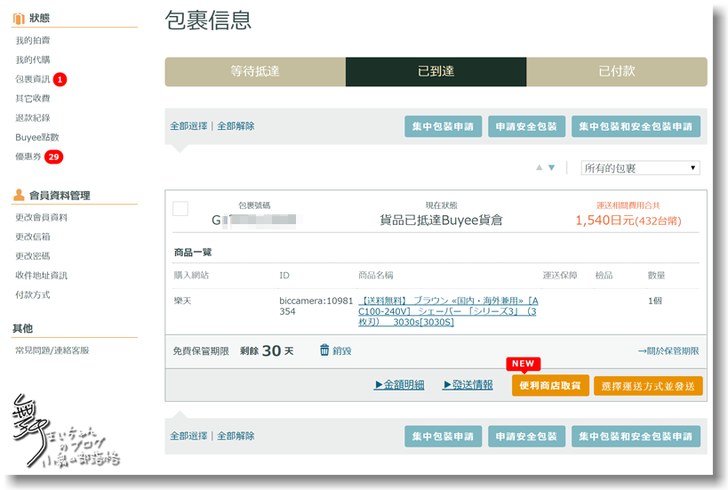Open the 所有的包裹 filter dropdown
Viewport: 728px width, 490px height.
[x=640, y=168]
